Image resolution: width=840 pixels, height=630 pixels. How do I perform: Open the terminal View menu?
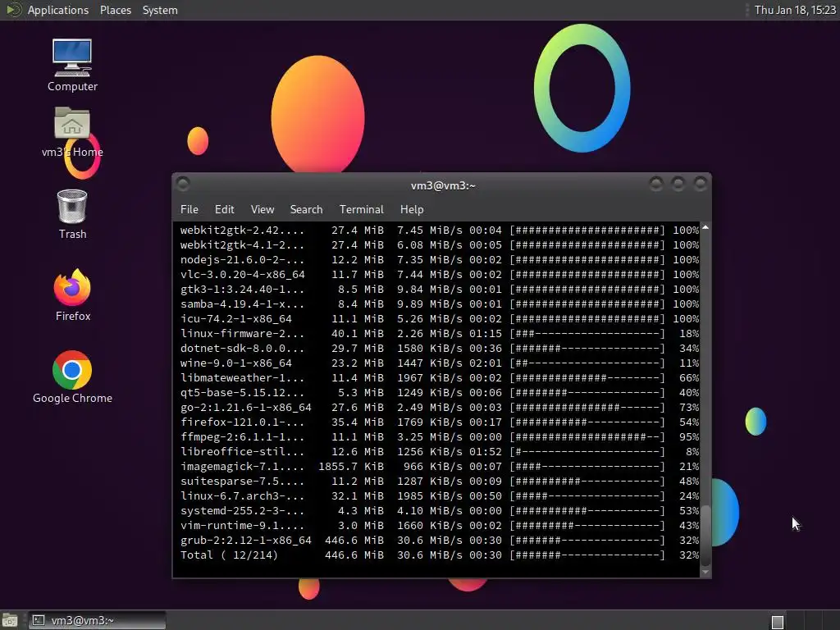[262, 209]
